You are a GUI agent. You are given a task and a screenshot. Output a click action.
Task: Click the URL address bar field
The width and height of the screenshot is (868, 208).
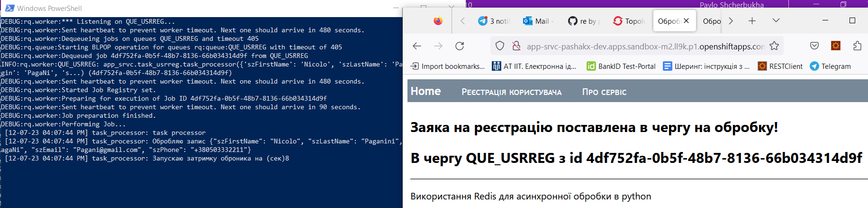(644, 47)
